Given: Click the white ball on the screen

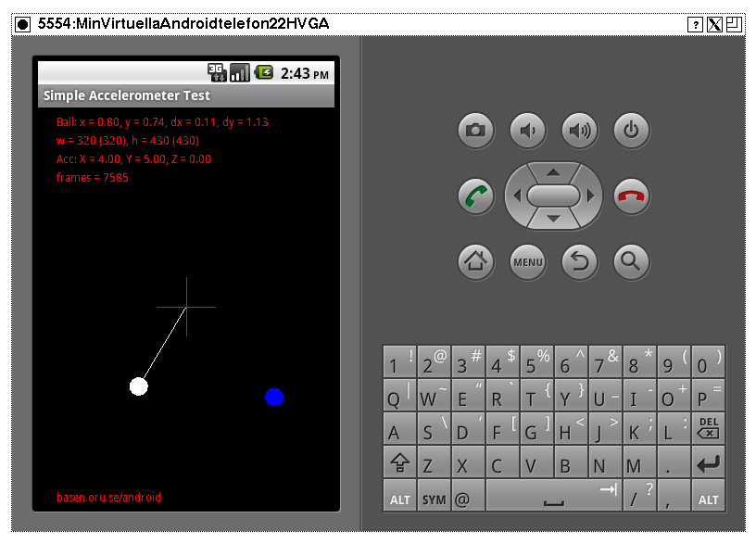Looking at the screenshot, I should (139, 386).
